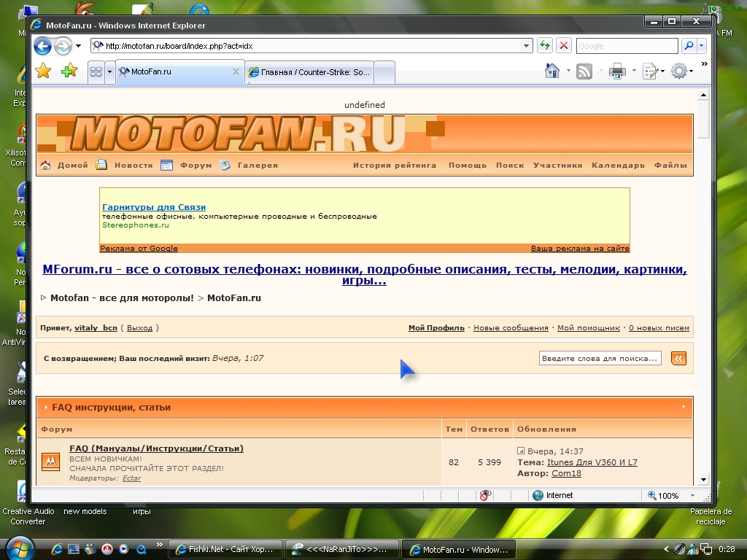Go to Форум in the navigation bar
The height and width of the screenshot is (560, 747).
point(196,166)
